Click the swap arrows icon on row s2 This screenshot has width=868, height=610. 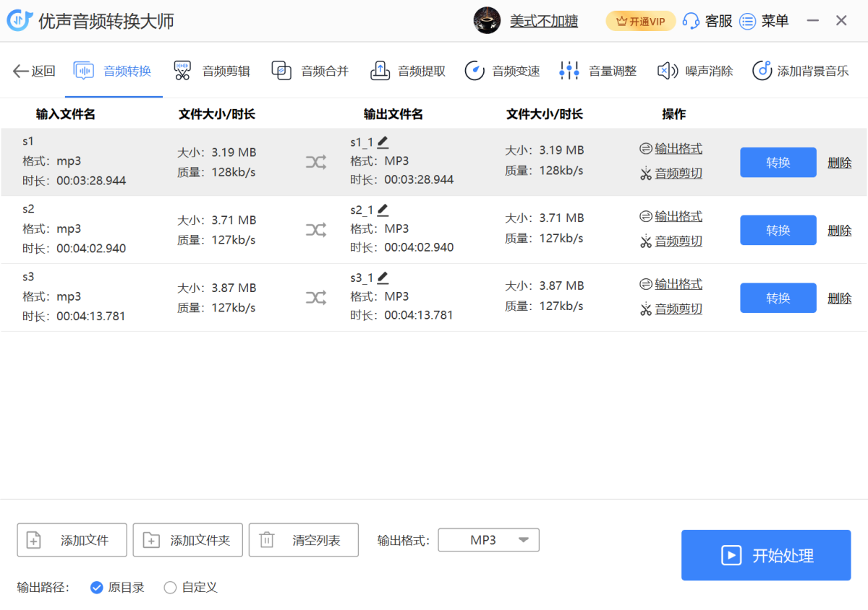[315, 229]
